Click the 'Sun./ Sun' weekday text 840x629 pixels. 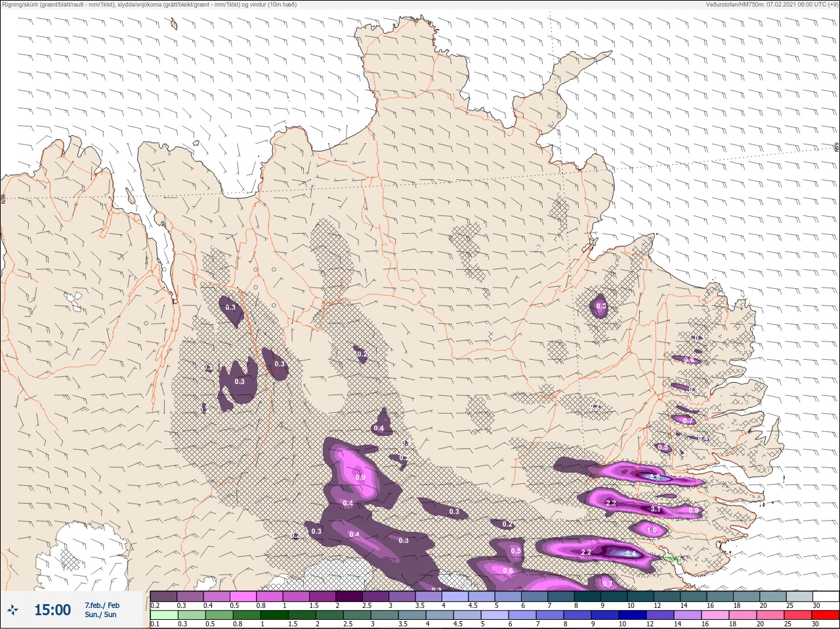point(100,615)
